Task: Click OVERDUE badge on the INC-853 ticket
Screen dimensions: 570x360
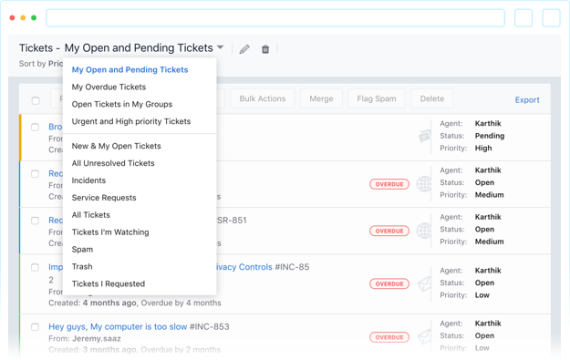Action: coord(389,337)
